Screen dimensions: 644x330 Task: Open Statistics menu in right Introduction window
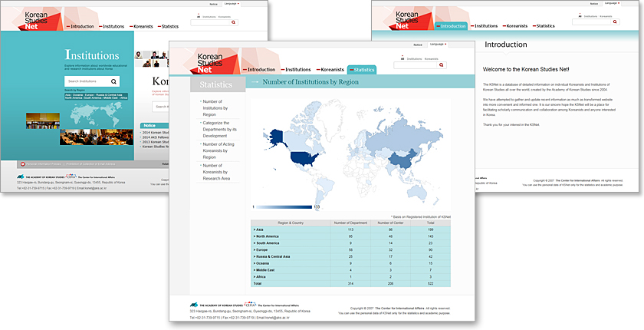tap(544, 26)
